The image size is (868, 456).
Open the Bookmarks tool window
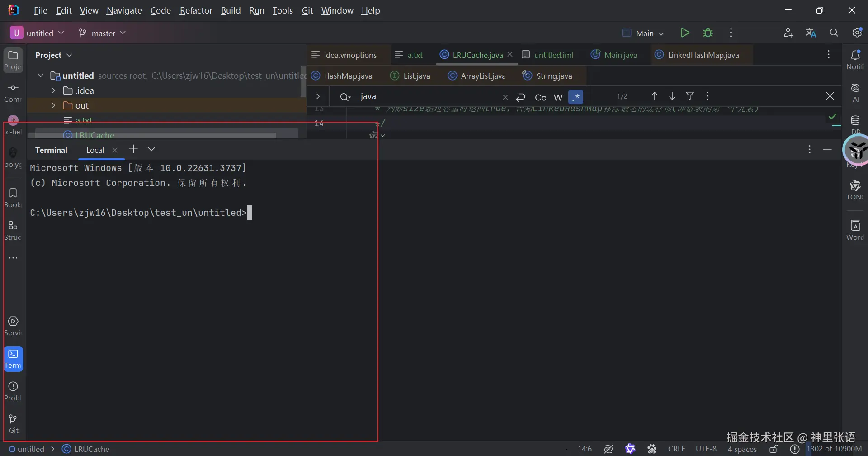(x=13, y=198)
